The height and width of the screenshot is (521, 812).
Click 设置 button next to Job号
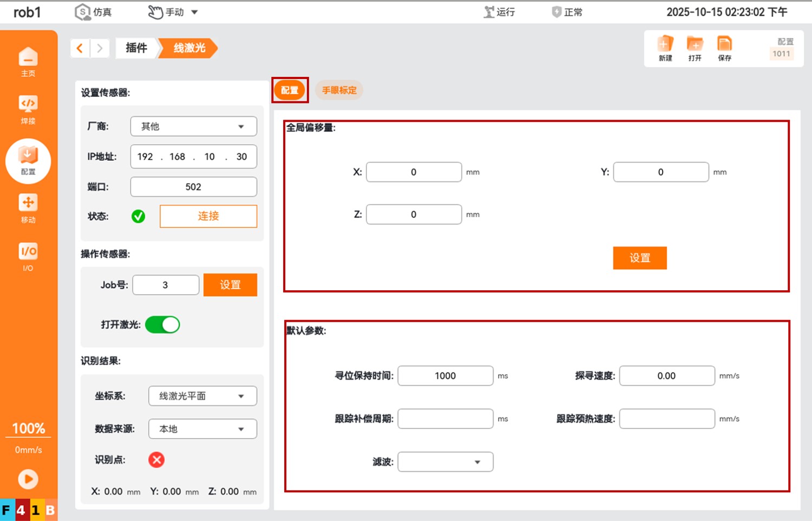coord(230,285)
